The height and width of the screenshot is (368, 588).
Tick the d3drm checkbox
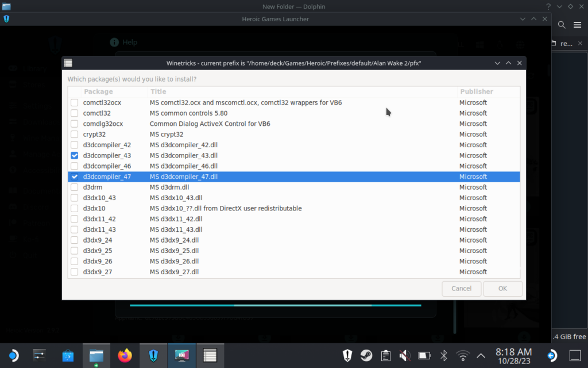tap(74, 187)
